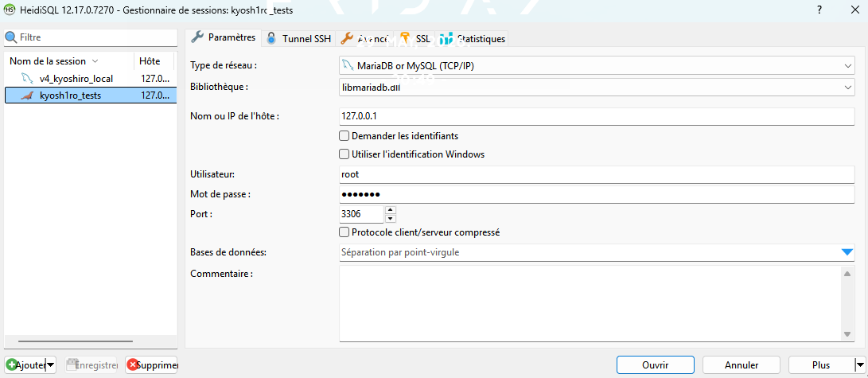This screenshot has height=378, width=868.
Task: Click the filter magnifier icon
Action: (11, 37)
